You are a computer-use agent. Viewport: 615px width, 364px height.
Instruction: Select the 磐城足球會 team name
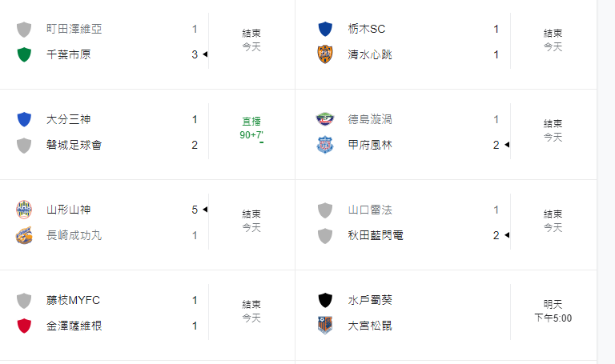74,145
